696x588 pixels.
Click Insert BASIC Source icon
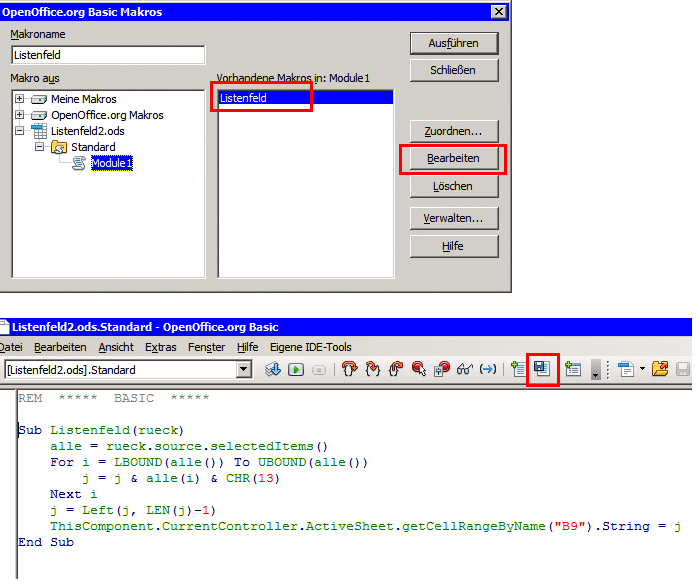pos(518,369)
